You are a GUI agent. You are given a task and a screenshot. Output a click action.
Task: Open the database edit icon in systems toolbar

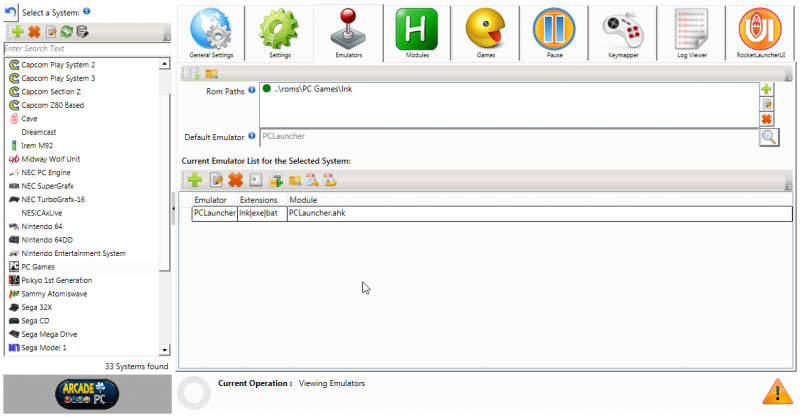click(82, 32)
